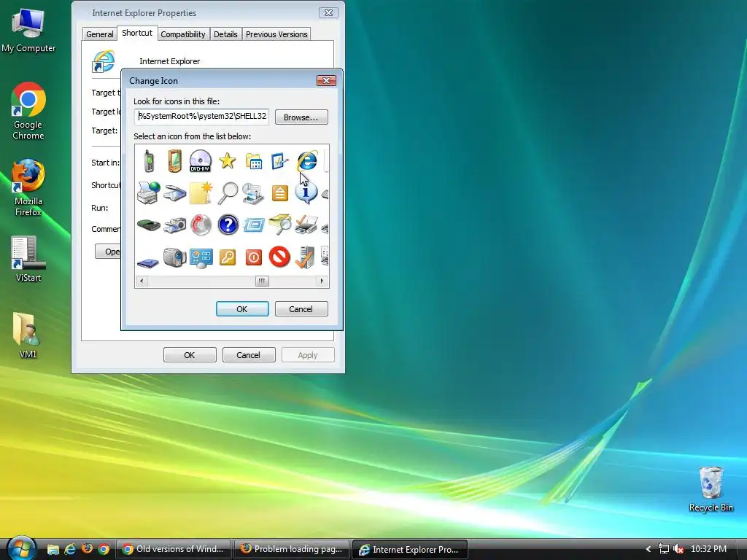Select the new folder with sparkle icon

pyautogui.click(x=201, y=192)
